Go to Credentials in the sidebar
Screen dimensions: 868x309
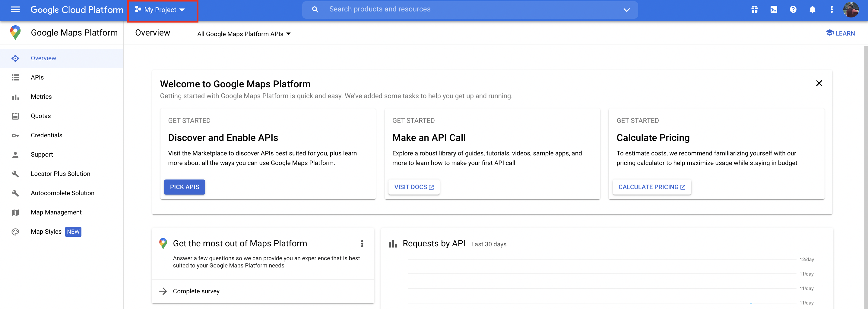click(x=46, y=135)
